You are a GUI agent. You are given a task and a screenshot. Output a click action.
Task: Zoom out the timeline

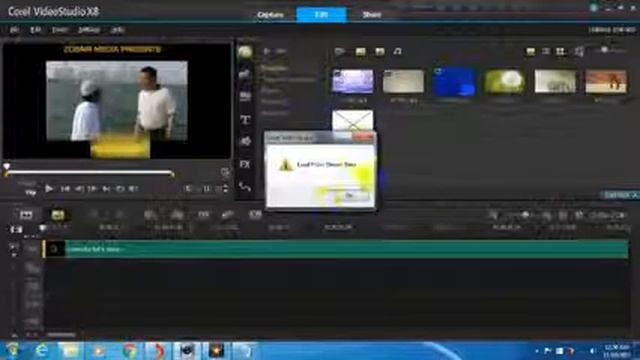click(493, 215)
